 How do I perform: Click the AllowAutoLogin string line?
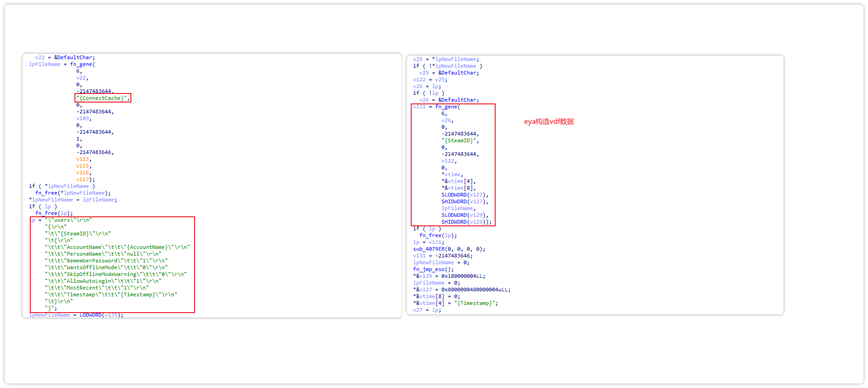102,281
